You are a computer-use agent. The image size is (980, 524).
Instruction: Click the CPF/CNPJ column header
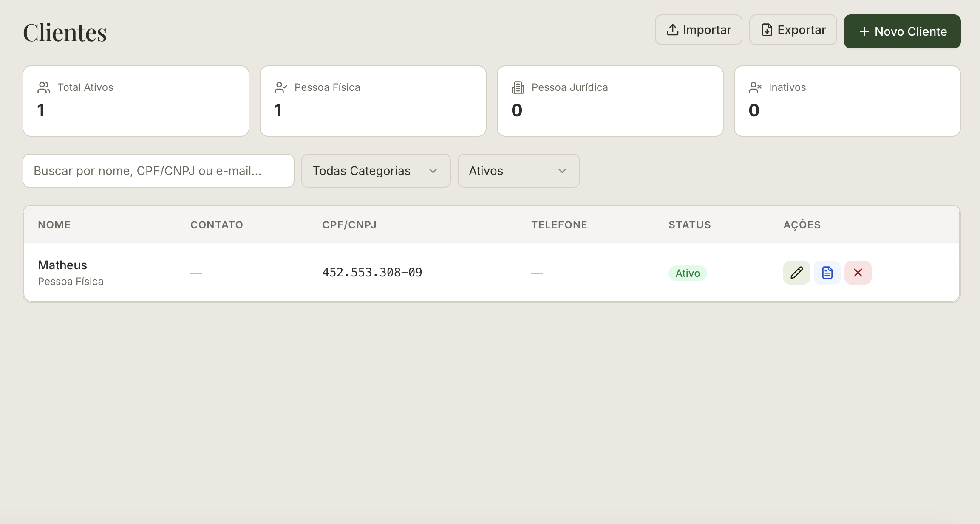[x=349, y=225]
